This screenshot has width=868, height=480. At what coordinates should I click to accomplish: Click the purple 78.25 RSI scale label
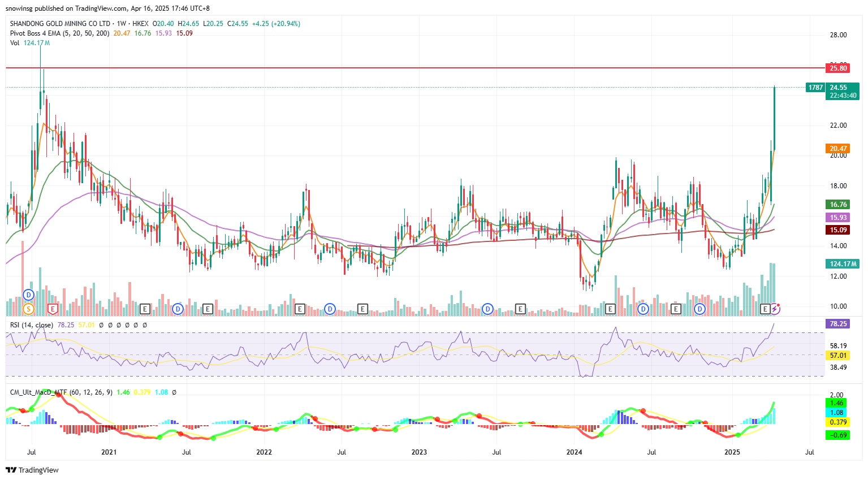838,324
